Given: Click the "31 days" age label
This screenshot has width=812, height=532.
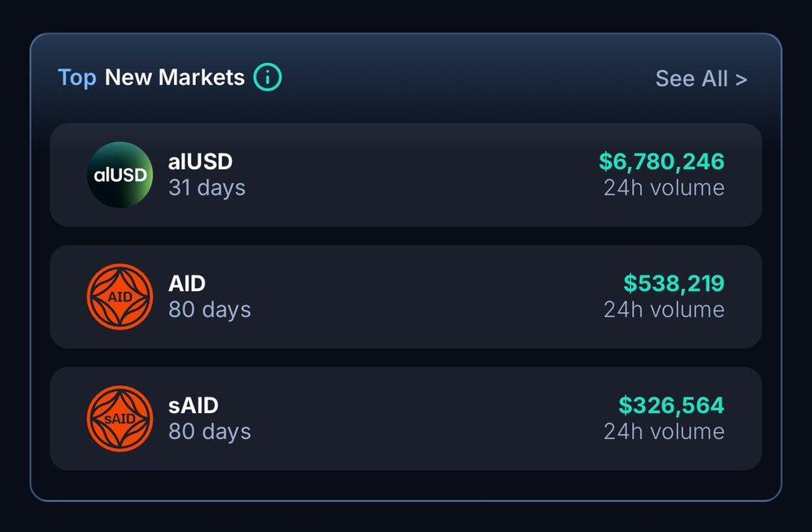Looking at the screenshot, I should 207,188.
